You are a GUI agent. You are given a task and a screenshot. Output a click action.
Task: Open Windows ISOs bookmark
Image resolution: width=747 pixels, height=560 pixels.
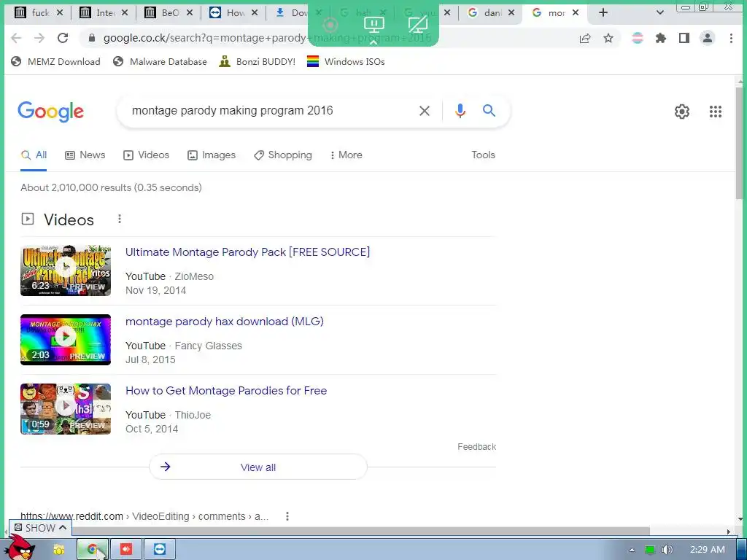pos(346,61)
